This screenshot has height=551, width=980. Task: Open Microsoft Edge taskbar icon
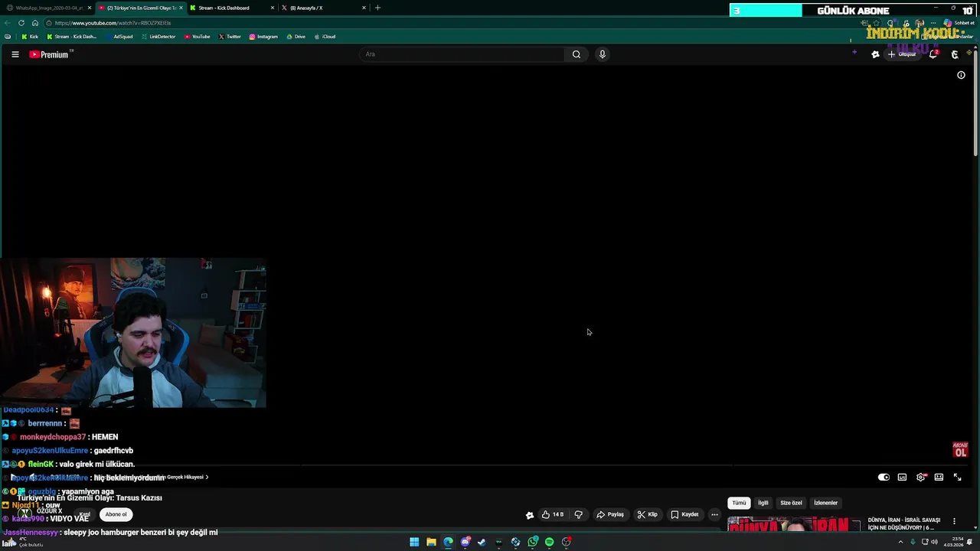pyautogui.click(x=448, y=542)
